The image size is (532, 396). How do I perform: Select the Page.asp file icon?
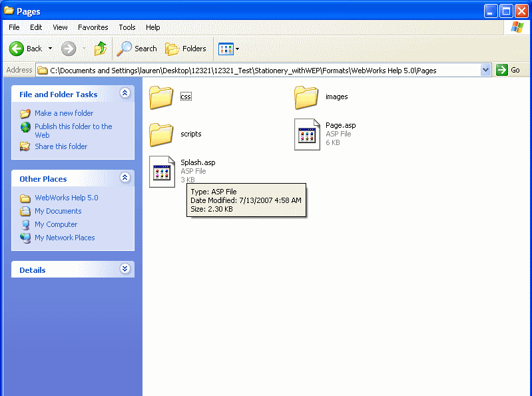tap(307, 134)
